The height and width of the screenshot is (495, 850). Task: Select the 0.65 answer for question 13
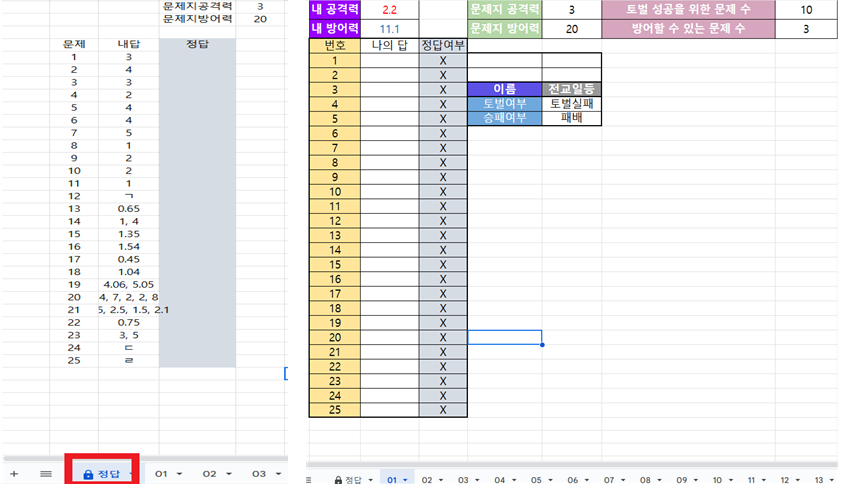pyautogui.click(x=128, y=209)
